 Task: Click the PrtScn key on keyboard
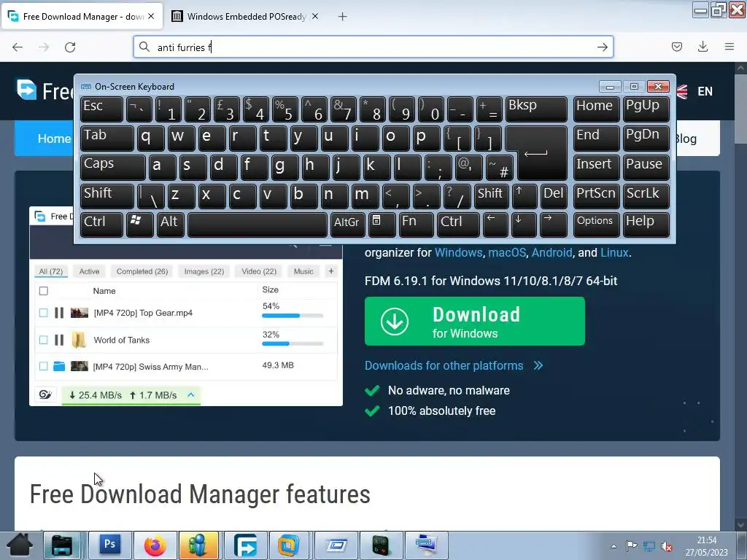596,195
